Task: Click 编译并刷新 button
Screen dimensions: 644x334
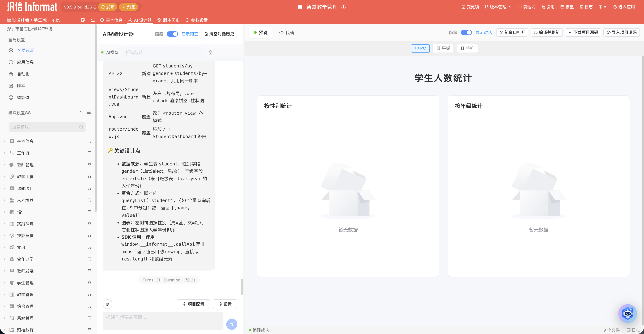Action: coord(547,32)
